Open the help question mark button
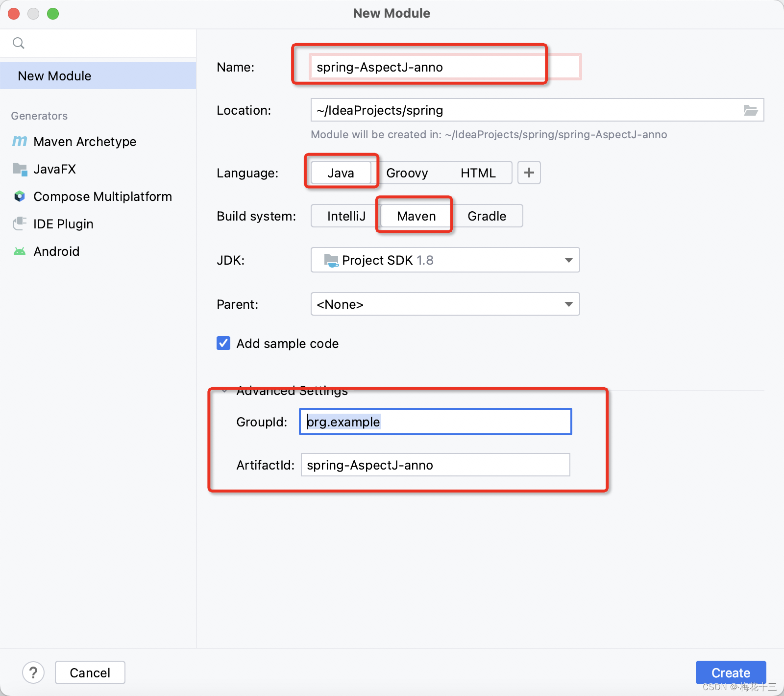 (33, 672)
